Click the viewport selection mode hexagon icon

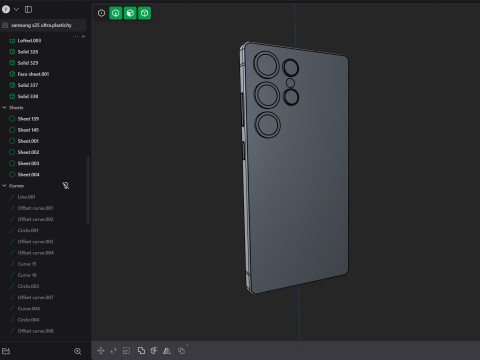click(x=101, y=13)
